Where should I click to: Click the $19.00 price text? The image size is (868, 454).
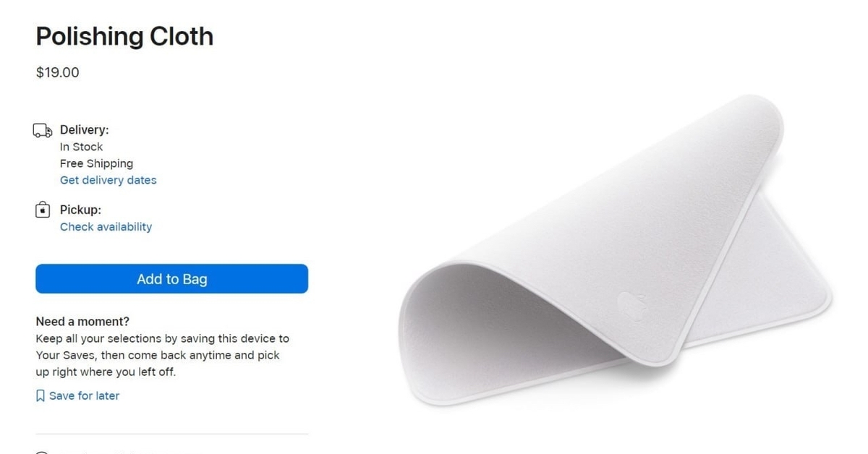tap(57, 72)
